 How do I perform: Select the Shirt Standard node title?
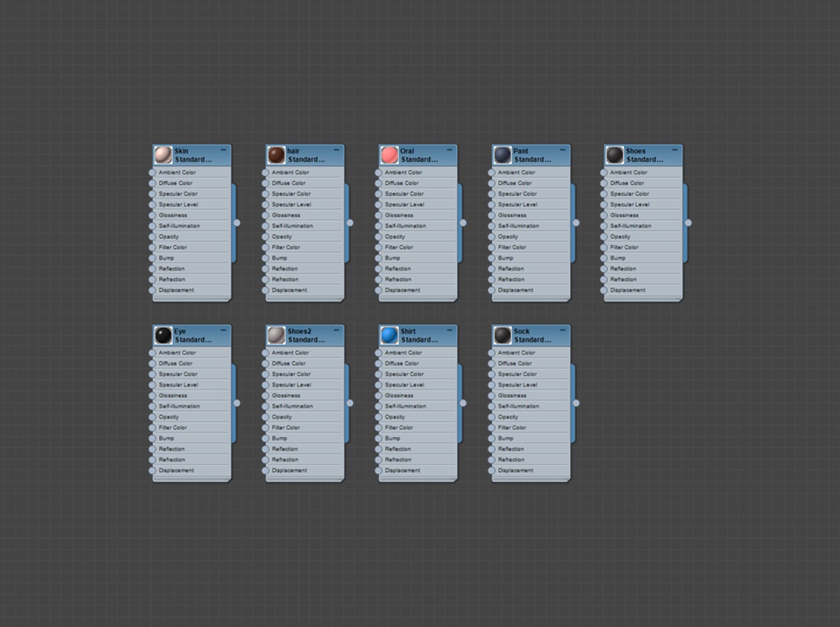point(419,336)
